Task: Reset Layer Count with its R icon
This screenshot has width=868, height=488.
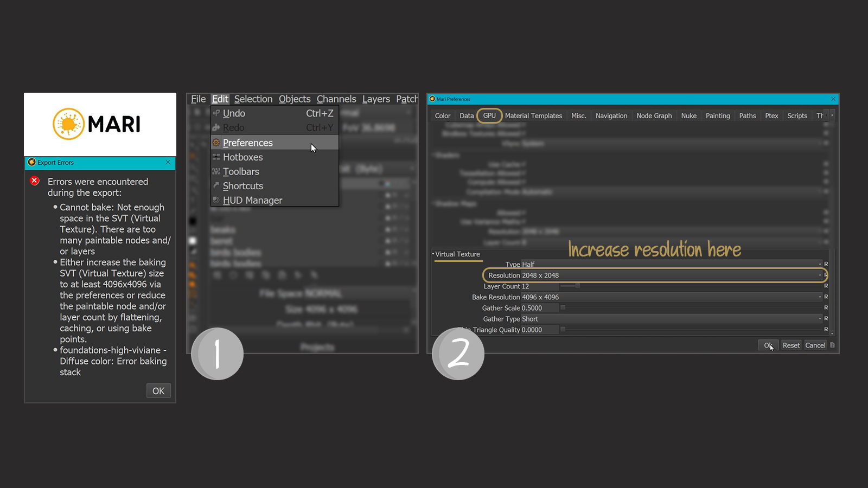Action: [x=826, y=286]
